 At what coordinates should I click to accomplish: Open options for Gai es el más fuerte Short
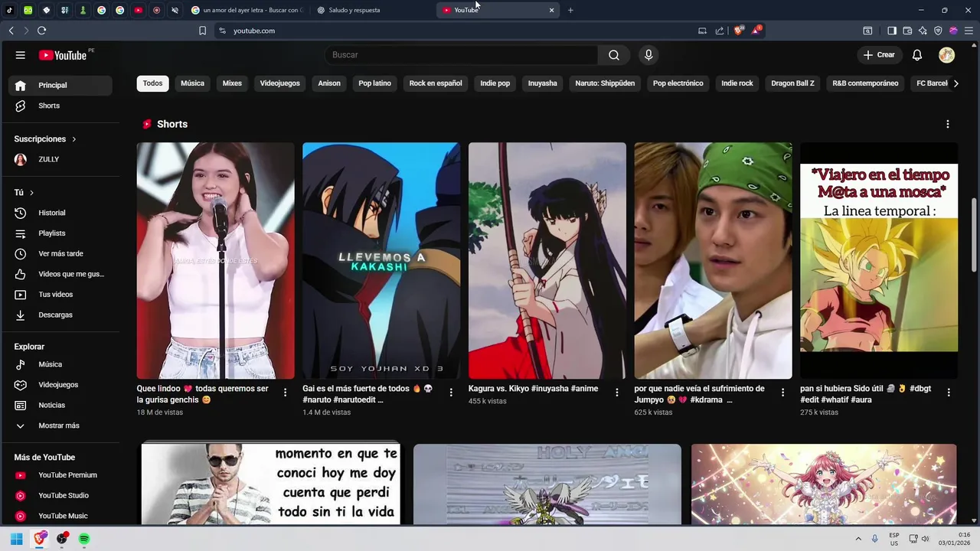click(x=451, y=393)
